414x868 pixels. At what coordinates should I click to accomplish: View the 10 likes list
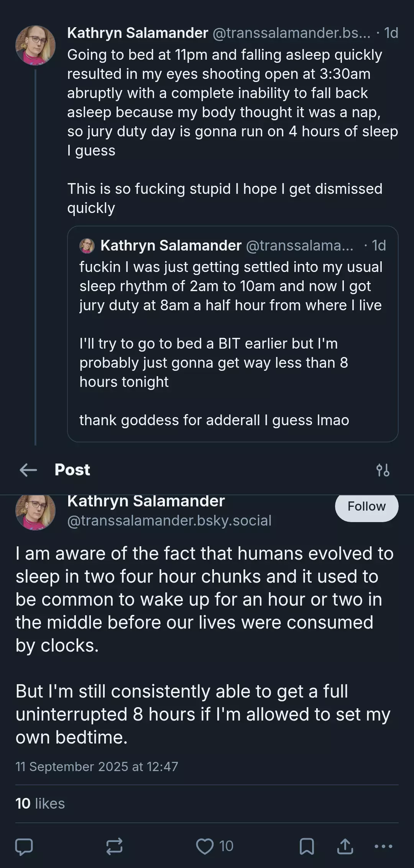(x=40, y=803)
